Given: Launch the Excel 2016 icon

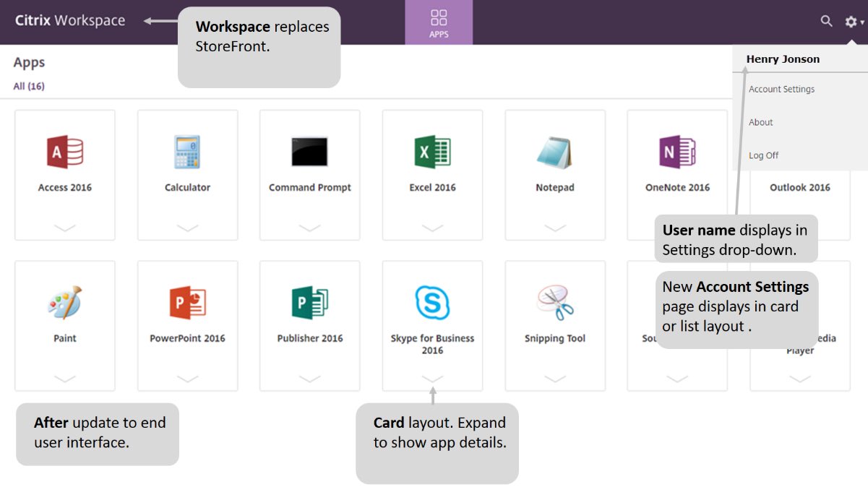Looking at the screenshot, I should (432, 152).
